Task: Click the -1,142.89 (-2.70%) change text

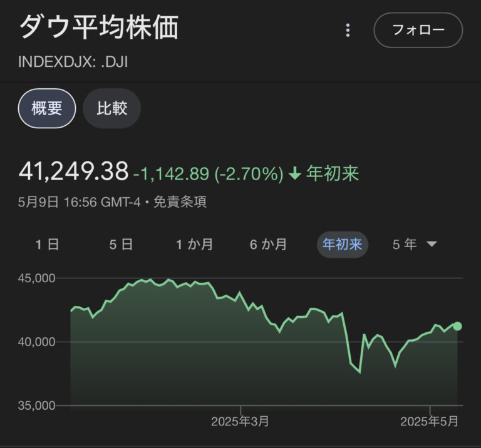Action: [x=209, y=173]
